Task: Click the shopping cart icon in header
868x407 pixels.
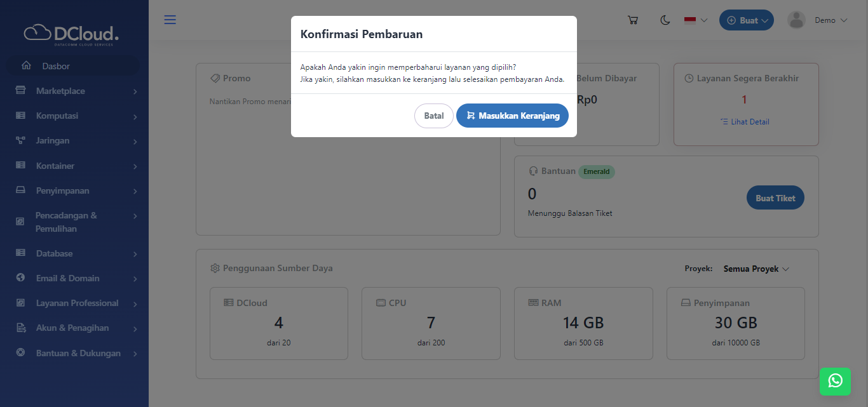Action: coord(632,20)
